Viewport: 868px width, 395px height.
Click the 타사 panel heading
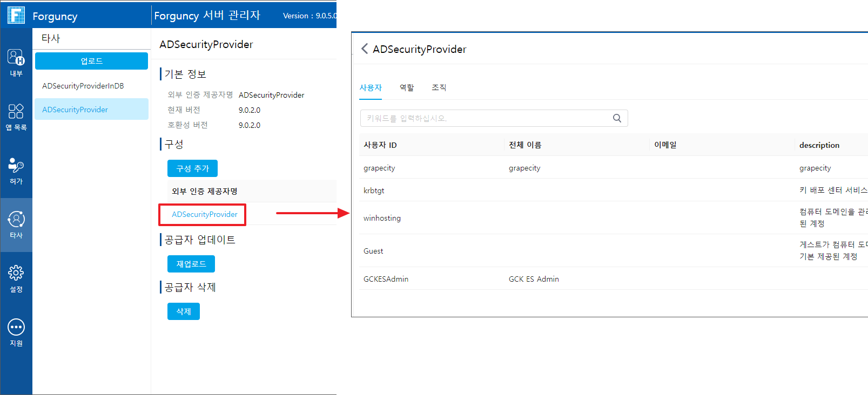pos(51,38)
